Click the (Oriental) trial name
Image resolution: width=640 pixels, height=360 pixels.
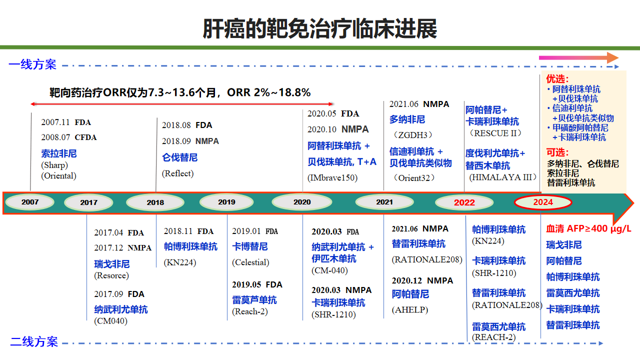pyautogui.click(x=58, y=176)
